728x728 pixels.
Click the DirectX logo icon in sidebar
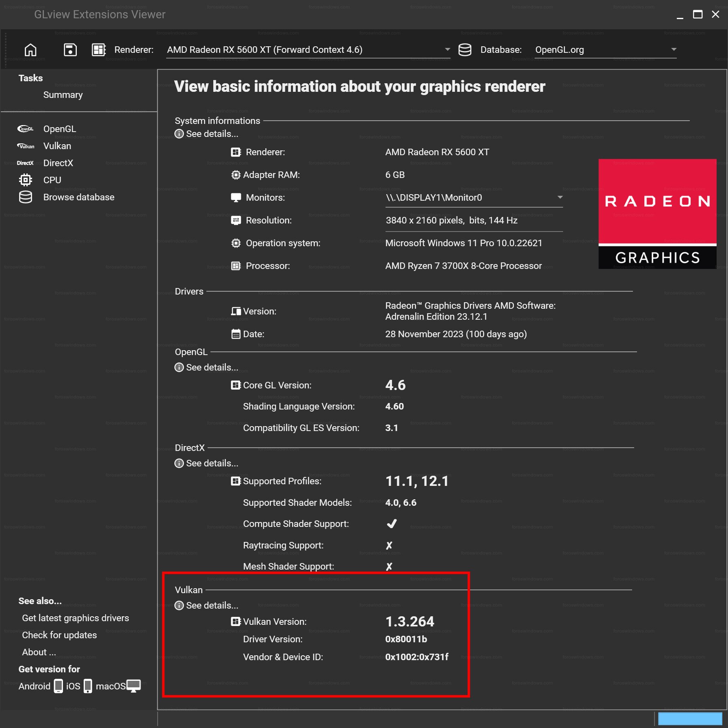coord(25,163)
